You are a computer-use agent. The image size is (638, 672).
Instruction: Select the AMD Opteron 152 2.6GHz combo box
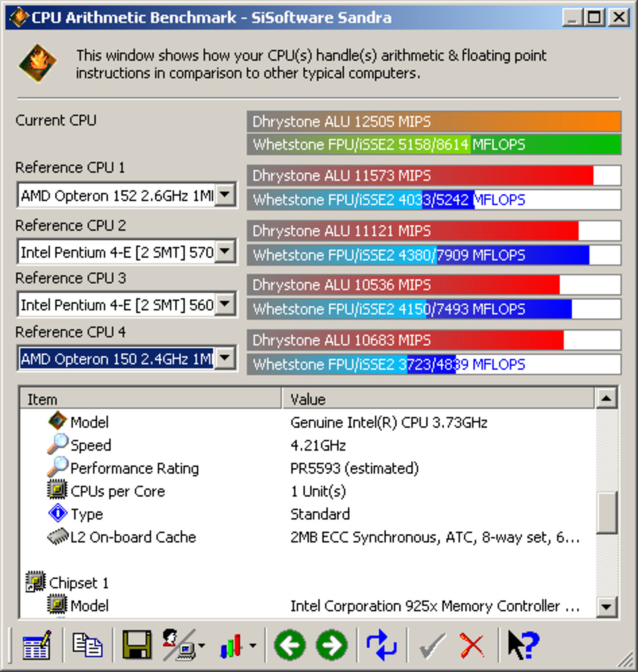[x=127, y=195]
